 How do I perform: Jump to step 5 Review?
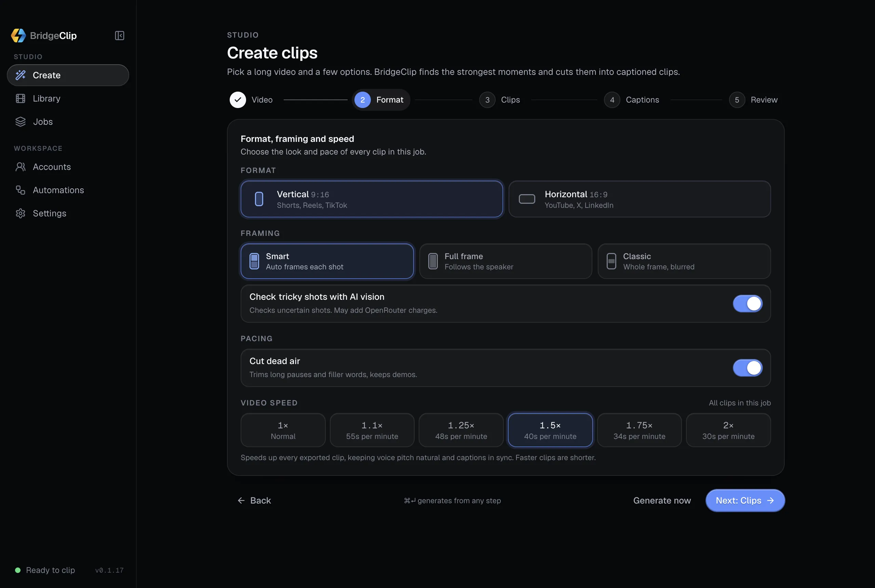(x=754, y=100)
